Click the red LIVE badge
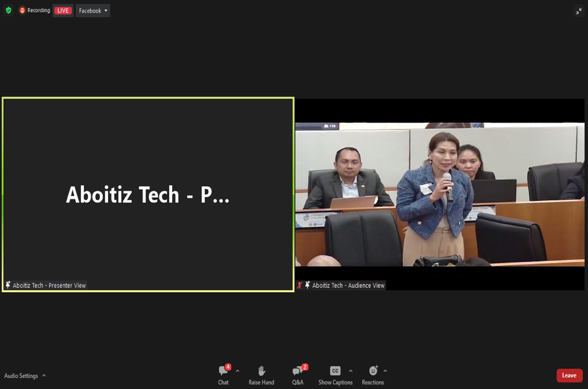 click(x=63, y=11)
